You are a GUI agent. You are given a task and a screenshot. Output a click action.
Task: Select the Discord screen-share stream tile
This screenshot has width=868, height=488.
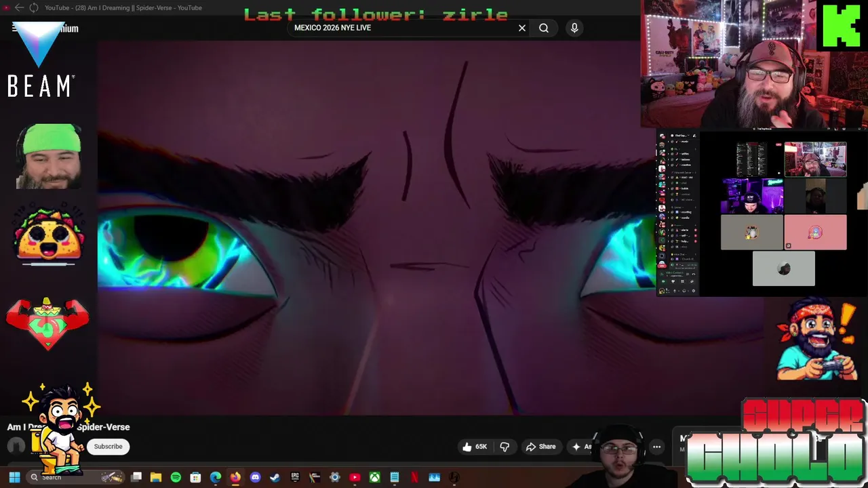(x=752, y=159)
